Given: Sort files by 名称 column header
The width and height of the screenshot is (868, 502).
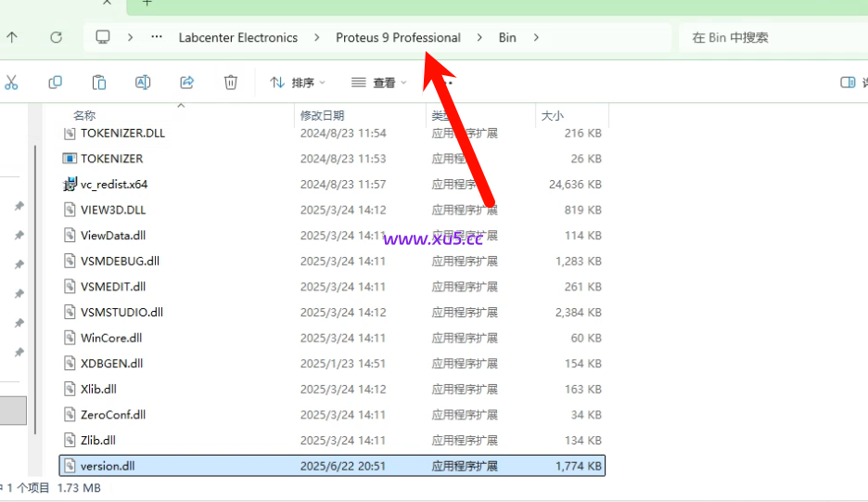Looking at the screenshot, I should point(84,116).
